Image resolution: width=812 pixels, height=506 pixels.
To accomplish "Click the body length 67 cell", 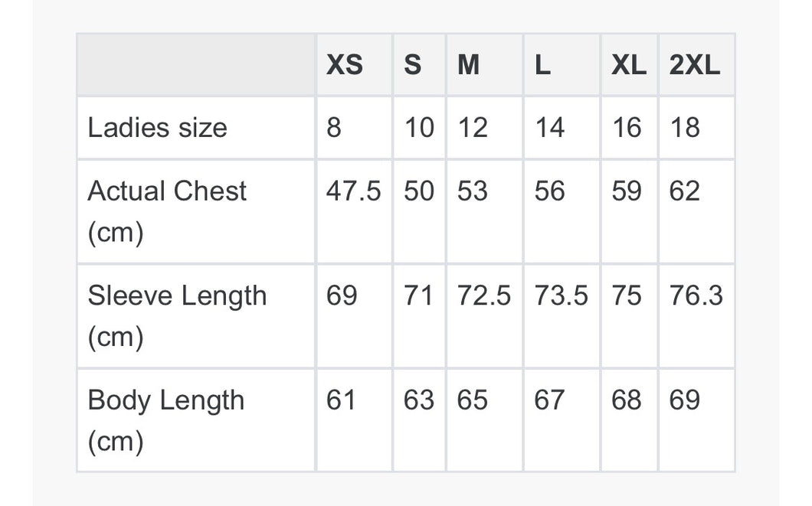I will coord(562,420).
